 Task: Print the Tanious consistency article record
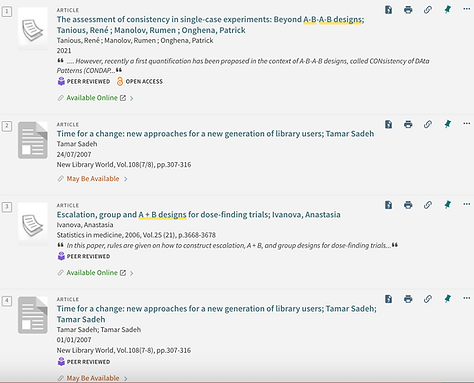(408, 10)
